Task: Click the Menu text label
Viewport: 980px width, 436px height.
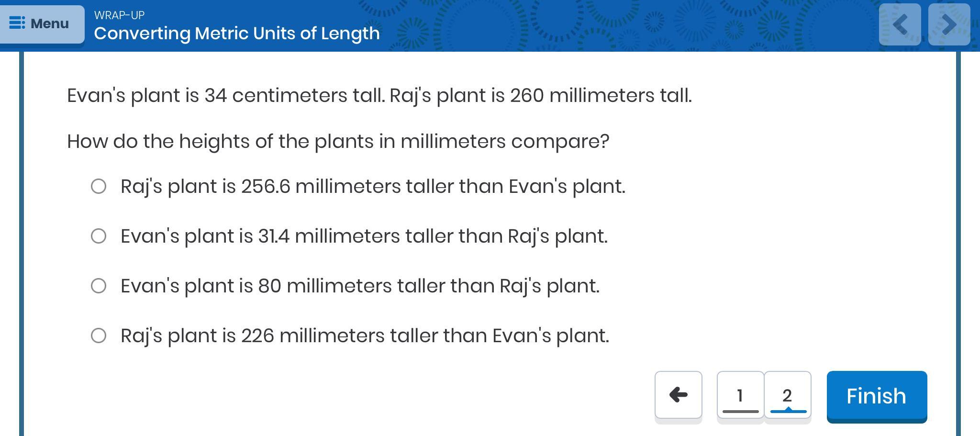Action: tap(50, 23)
